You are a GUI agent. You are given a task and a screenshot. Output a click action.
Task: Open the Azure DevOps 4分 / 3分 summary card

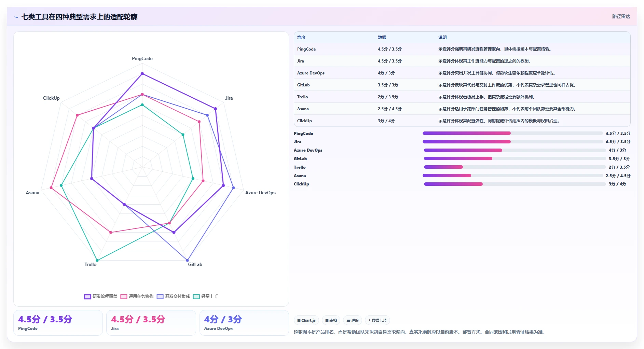[x=244, y=323]
